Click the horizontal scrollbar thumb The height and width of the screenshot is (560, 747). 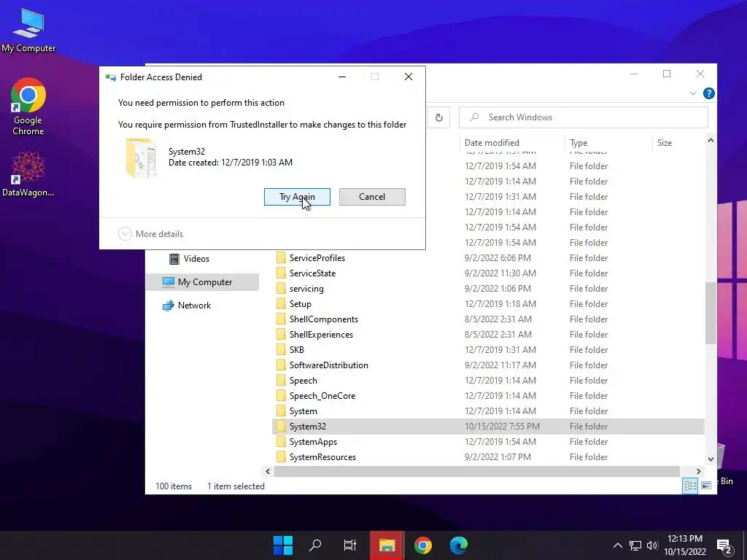(477, 471)
